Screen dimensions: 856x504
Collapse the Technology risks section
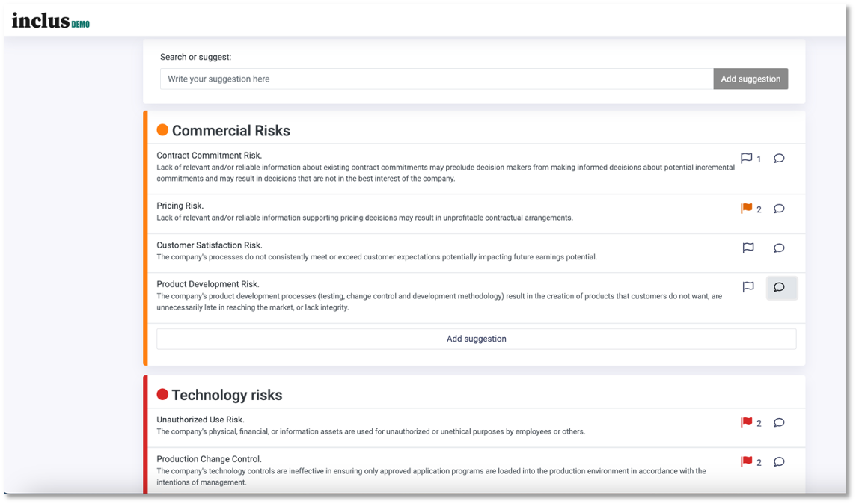[227, 394]
